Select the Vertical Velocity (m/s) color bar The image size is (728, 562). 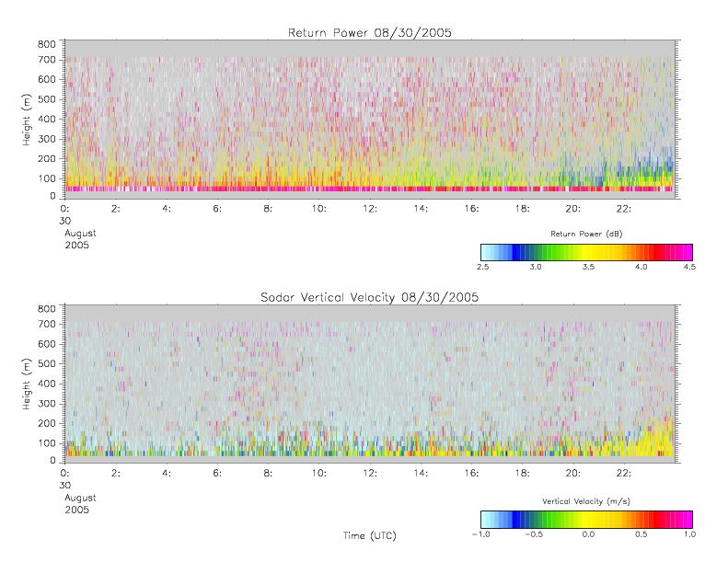[x=586, y=519]
